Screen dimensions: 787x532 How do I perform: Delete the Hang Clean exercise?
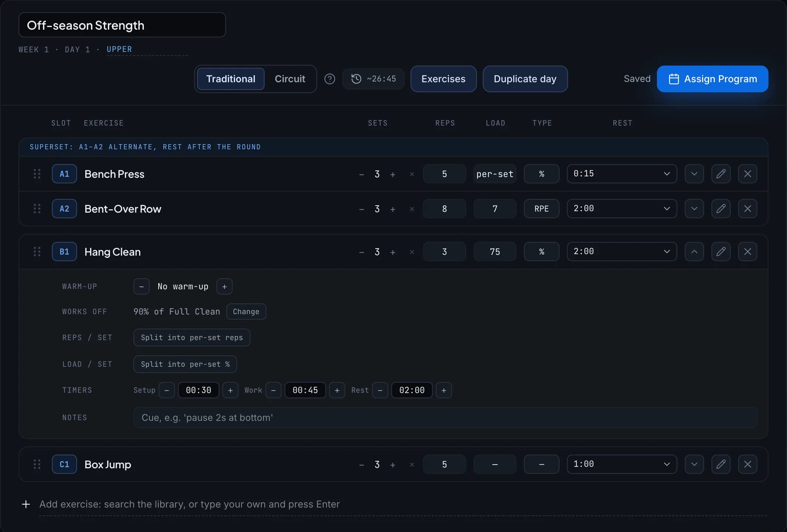(747, 252)
